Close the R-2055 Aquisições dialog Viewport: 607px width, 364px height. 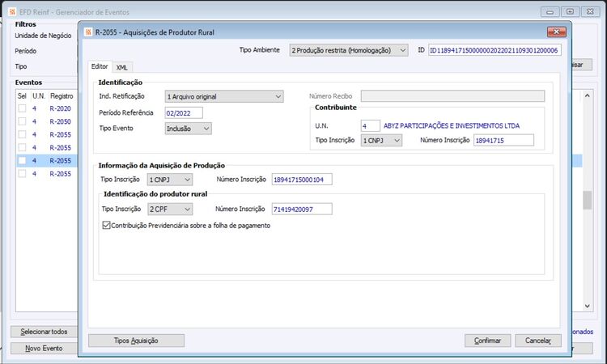557,32
